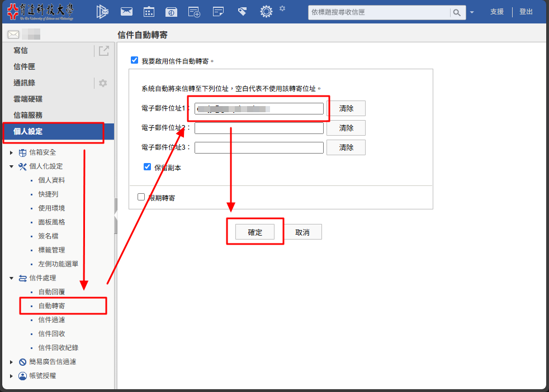Image resolution: width=549 pixels, height=392 pixels.
Task: Click 清除 button for 電子郵件位址1
Action: point(346,108)
